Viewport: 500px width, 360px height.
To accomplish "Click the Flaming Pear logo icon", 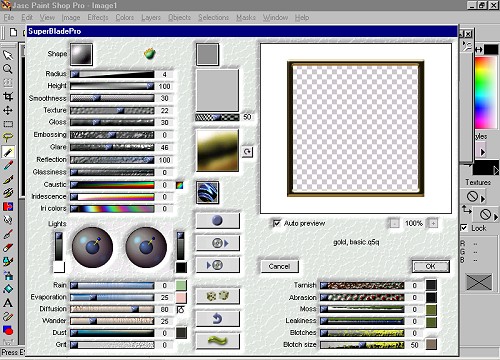I will (x=150, y=53).
